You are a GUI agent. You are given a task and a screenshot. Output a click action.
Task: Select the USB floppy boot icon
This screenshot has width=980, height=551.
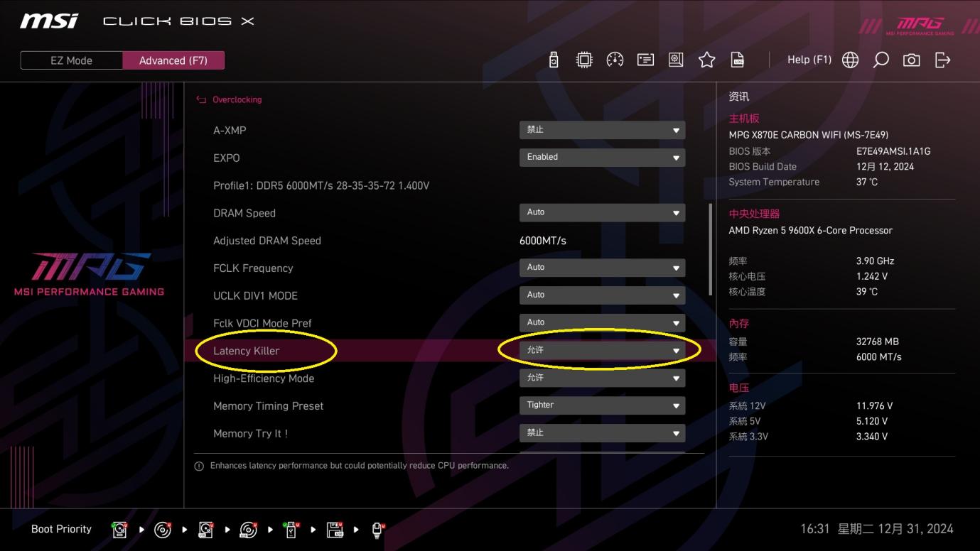pos(335,530)
